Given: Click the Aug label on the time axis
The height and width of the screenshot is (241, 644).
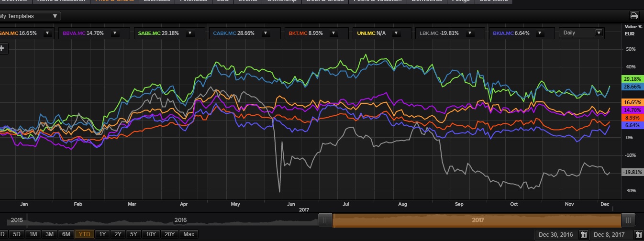Looking at the screenshot, I should pos(402,204).
